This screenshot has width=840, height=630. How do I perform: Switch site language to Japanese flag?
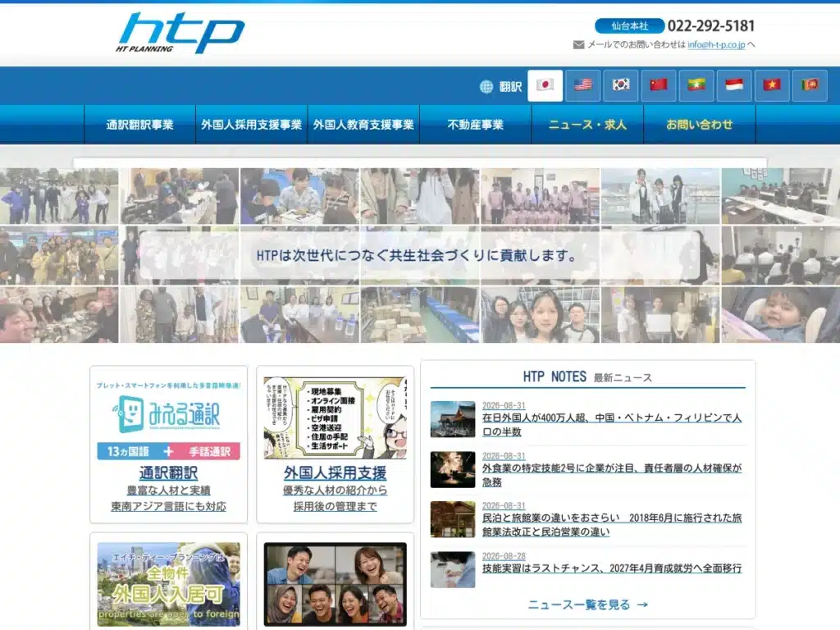(545, 85)
